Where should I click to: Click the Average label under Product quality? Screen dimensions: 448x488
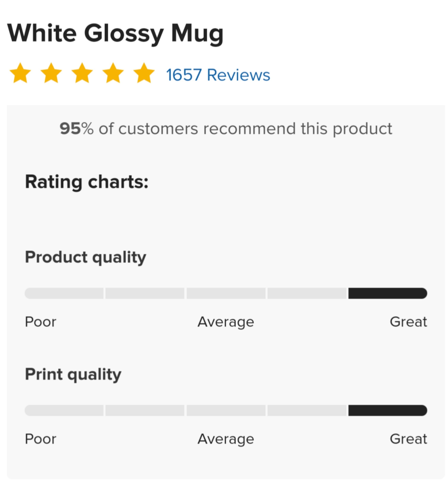click(226, 322)
